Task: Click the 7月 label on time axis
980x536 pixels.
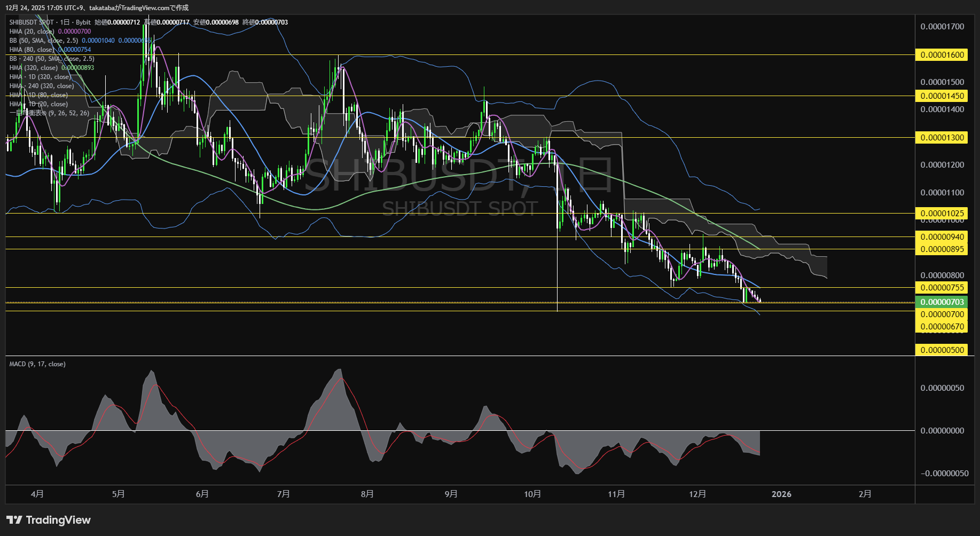Action: click(x=284, y=494)
